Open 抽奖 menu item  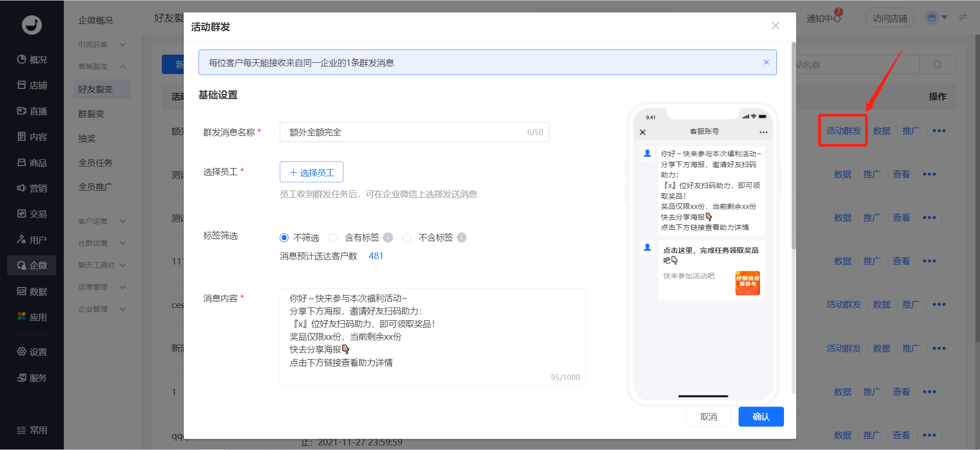tap(87, 138)
